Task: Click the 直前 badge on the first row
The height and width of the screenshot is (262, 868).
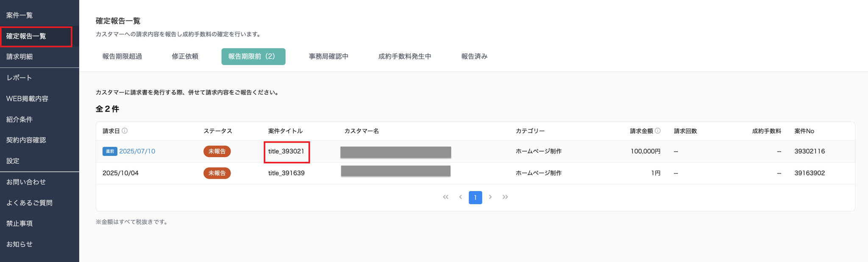Action: 110,152
